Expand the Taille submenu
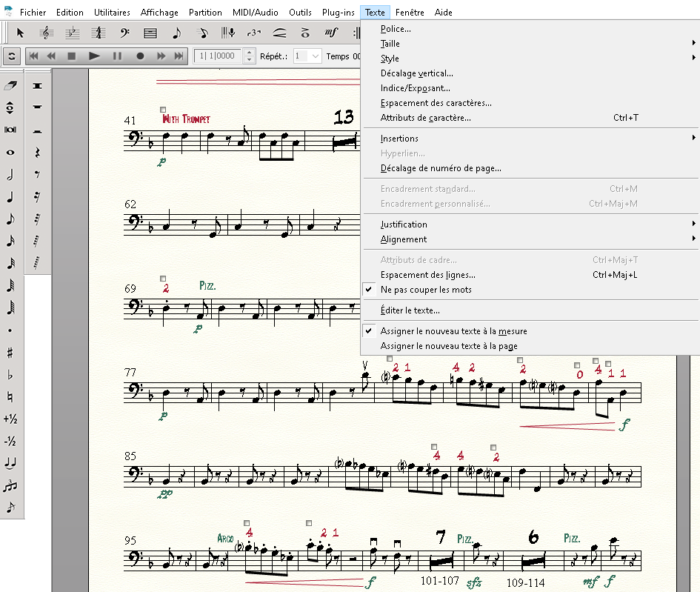 [390, 44]
